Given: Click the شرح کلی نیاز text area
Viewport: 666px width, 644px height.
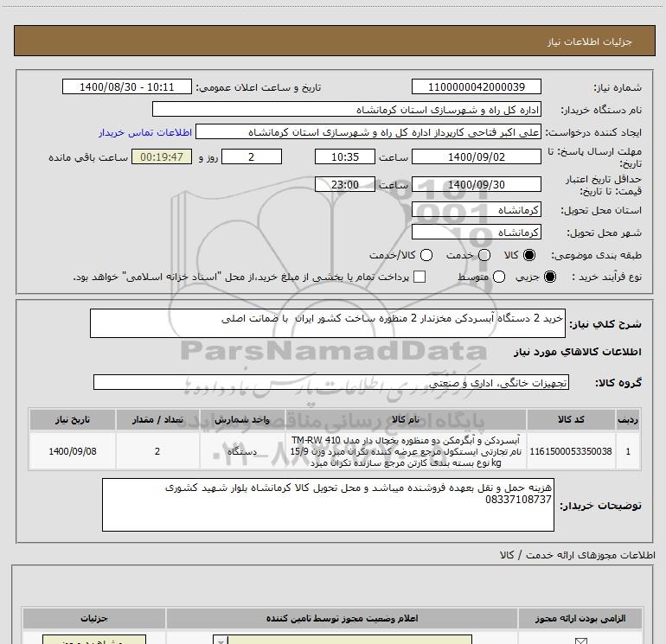Looking at the screenshot, I should coord(328,323).
